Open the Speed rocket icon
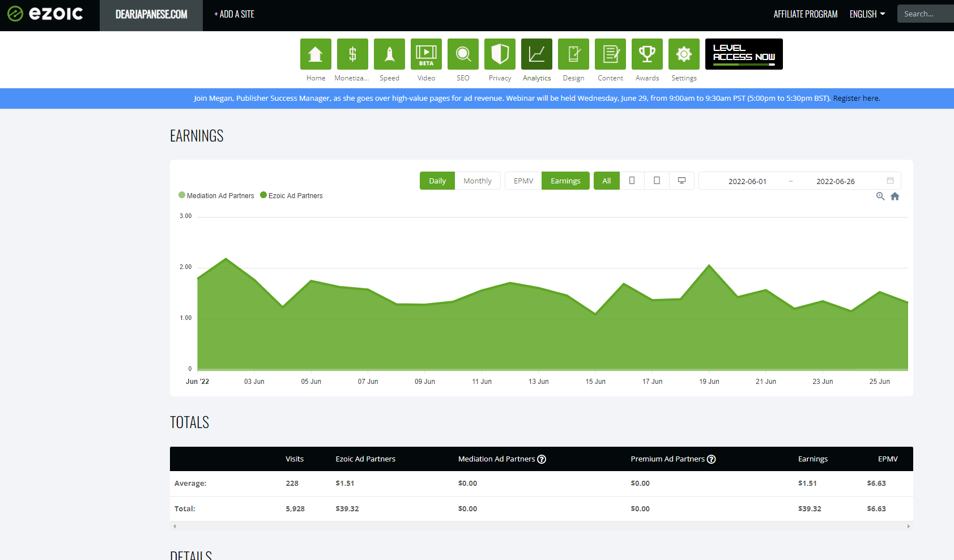Viewport: 954px width, 560px height. [389, 54]
